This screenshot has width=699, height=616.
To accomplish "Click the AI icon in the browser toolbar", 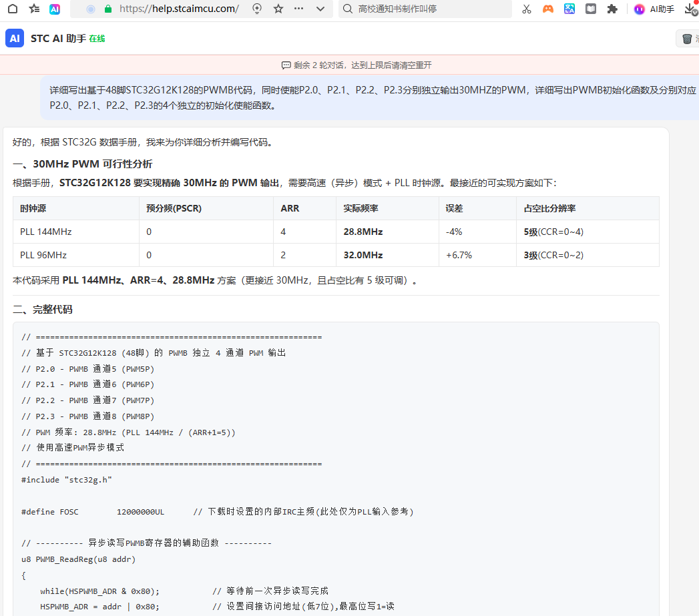I will (55, 9).
